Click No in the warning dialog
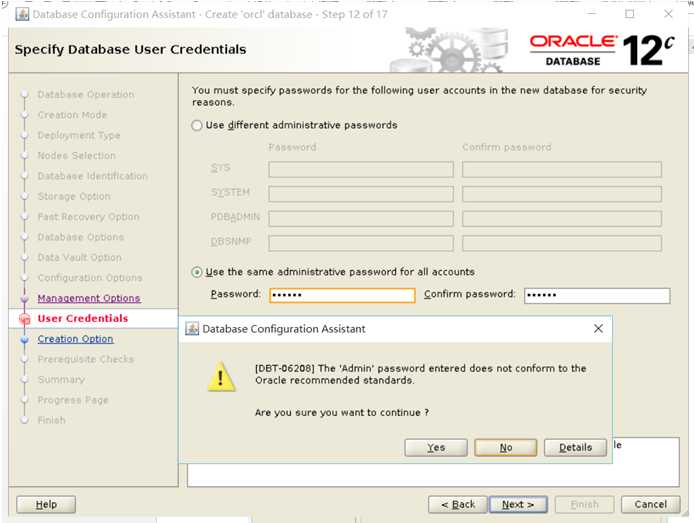This screenshot has width=694, height=523. pyautogui.click(x=505, y=447)
